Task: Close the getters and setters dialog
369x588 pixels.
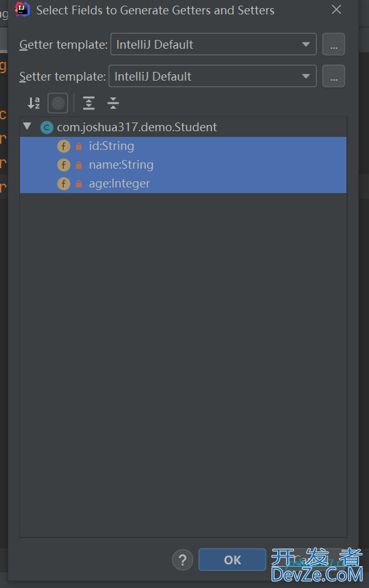Action: point(336,10)
